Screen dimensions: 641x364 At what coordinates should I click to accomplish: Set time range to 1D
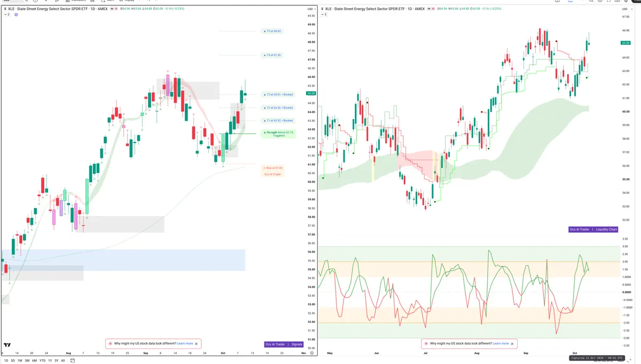pos(6,361)
